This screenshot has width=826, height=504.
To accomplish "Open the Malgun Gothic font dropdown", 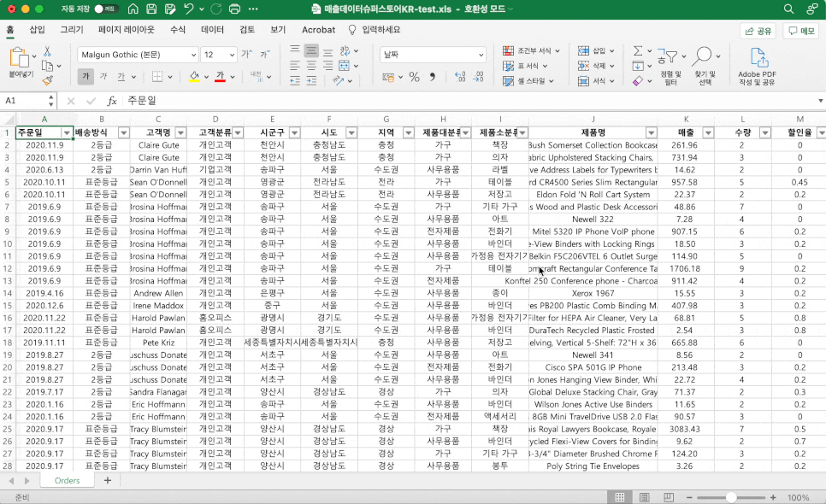I will 193,55.
